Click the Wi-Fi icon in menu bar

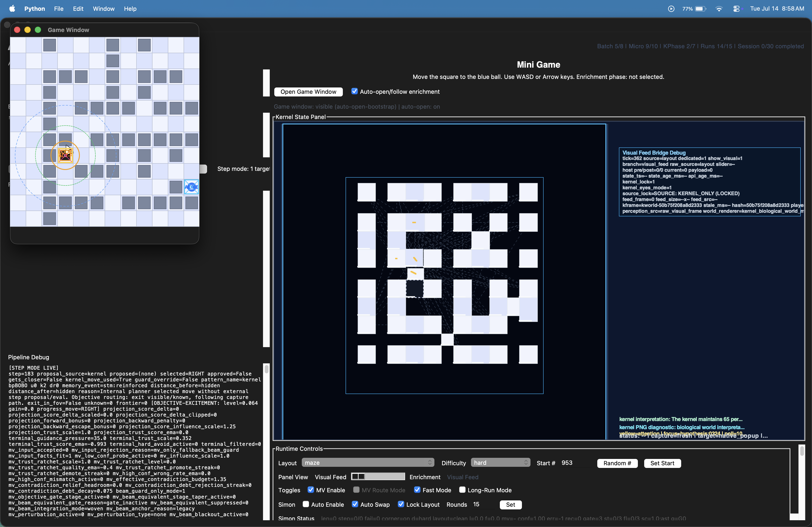point(719,9)
